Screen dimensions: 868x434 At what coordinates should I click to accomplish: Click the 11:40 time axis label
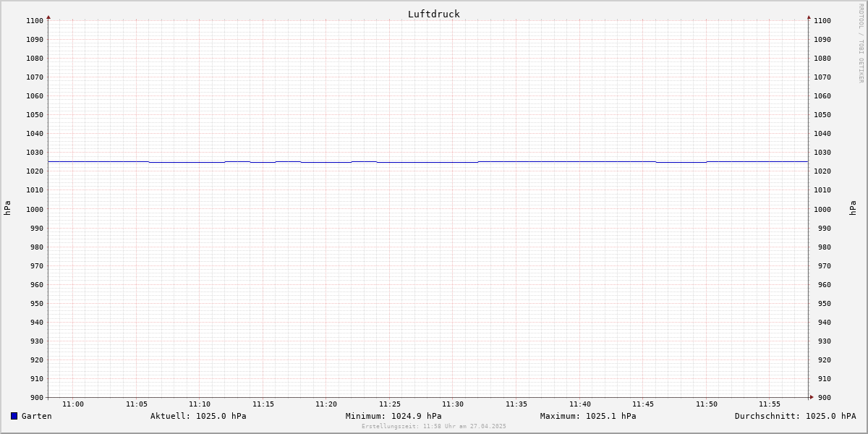click(x=580, y=404)
